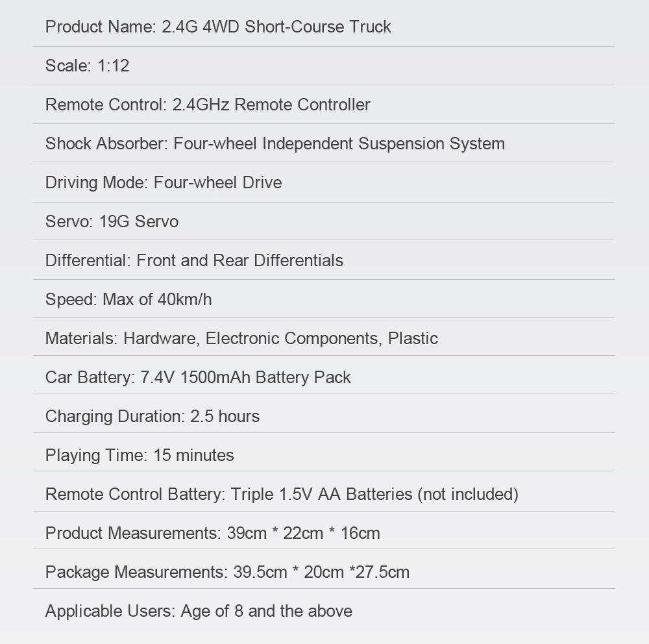This screenshot has height=644, width=649.
Task: Click the Remote Control 2.4GHz specification
Action: click(x=208, y=105)
